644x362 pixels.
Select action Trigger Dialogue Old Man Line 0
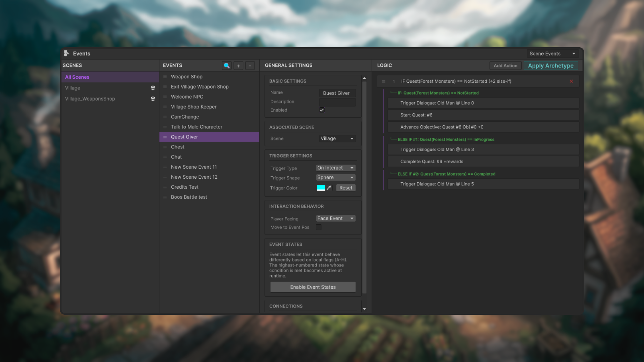point(483,103)
